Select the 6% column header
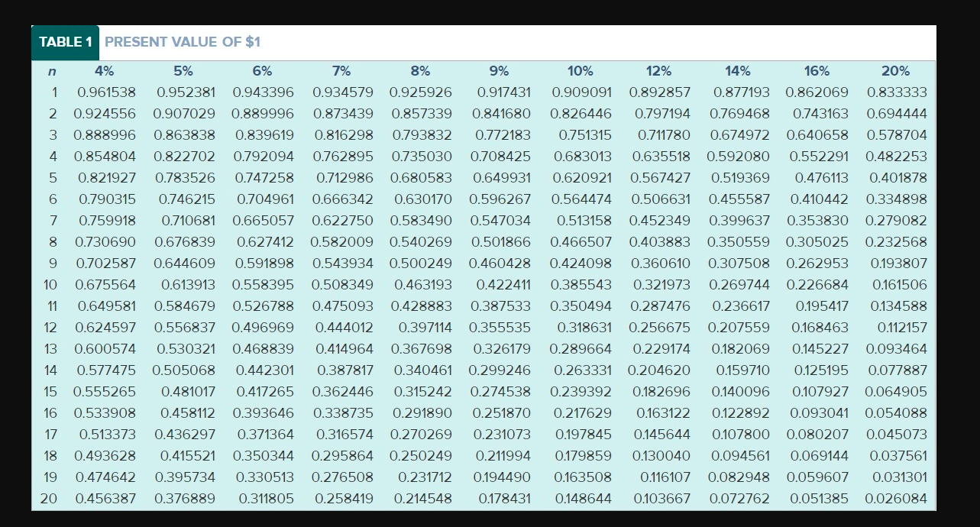980x527 pixels. coord(262,71)
